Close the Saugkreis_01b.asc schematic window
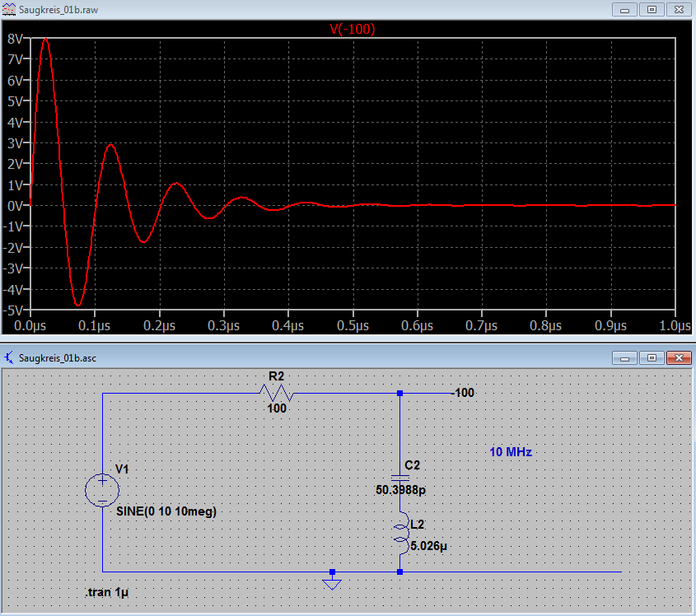Image resolution: width=696 pixels, height=616 pixels. point(680,358)
